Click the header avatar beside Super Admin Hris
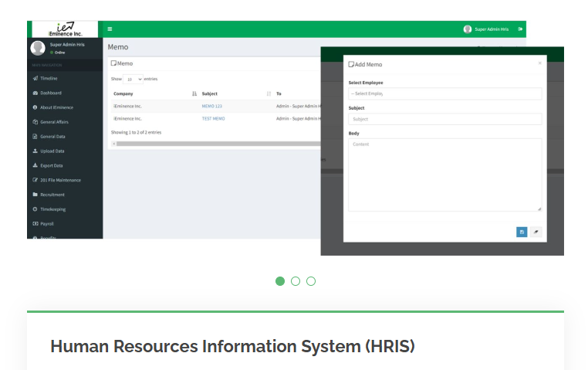This screenshot has height=370, width=588. pos(468,29)
